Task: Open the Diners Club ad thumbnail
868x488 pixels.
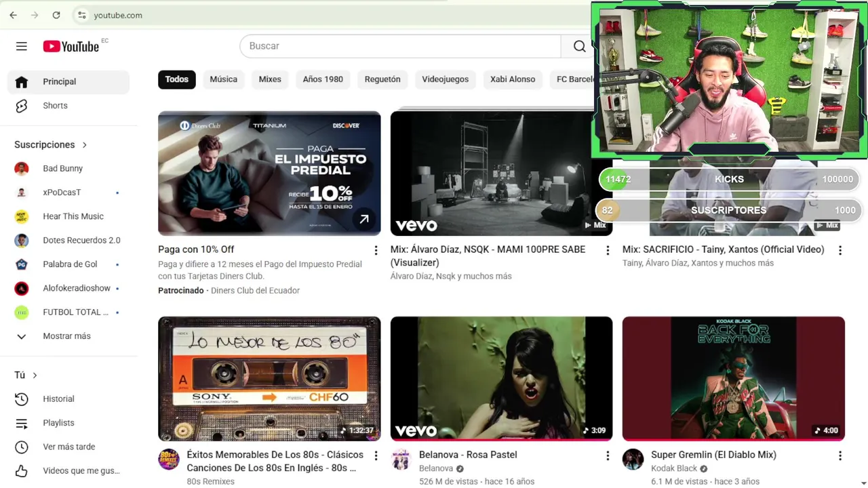Action: tap(269, 174)
